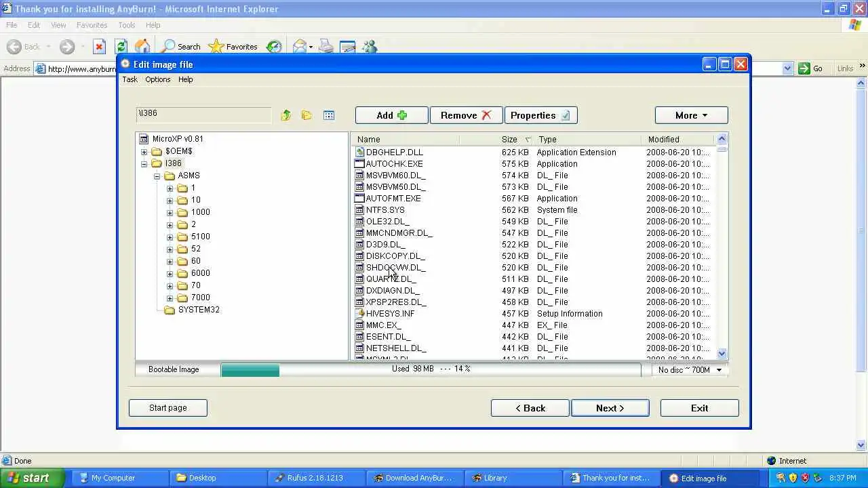Go up one folder level icon

click(286, 115)
